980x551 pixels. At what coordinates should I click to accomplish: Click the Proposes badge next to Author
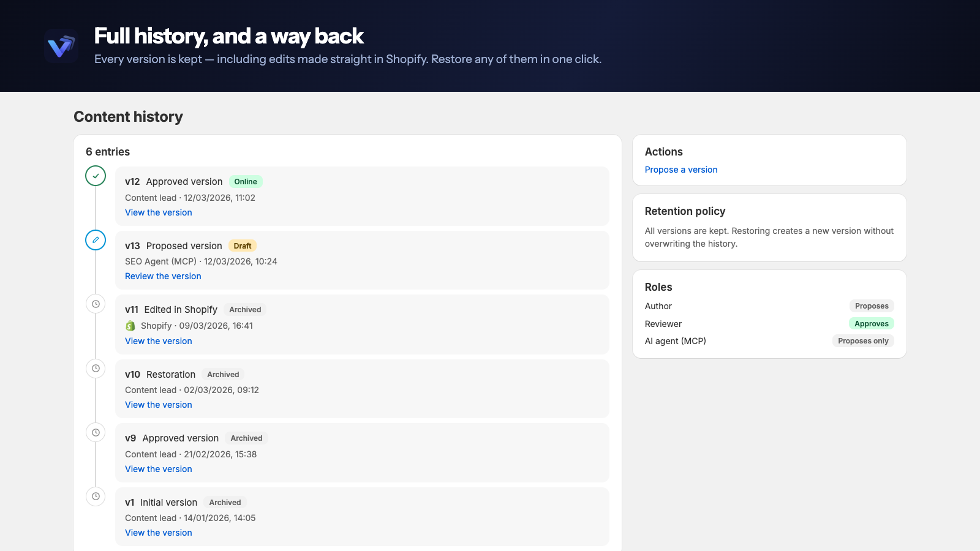tap(872, 306)
